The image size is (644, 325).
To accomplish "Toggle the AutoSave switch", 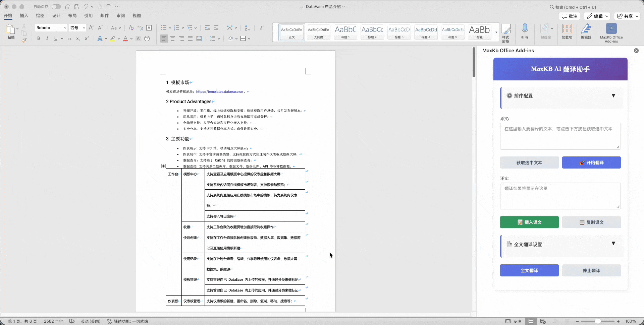I will pos(56,7).
